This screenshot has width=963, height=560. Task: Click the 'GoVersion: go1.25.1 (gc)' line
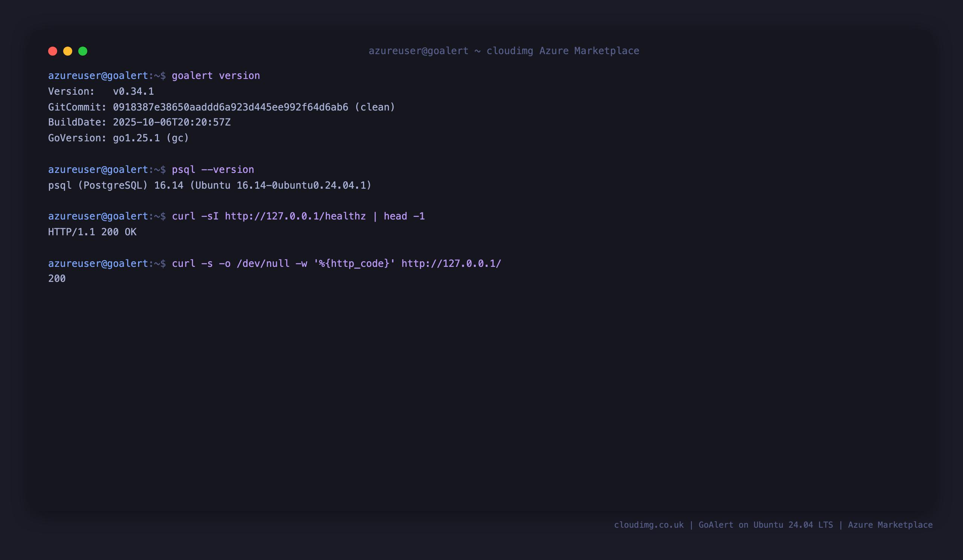pos(118,138)
